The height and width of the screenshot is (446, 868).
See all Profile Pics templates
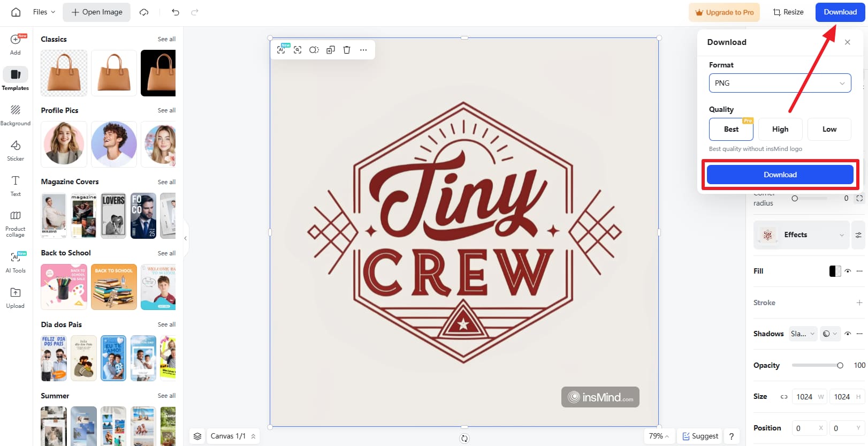[x=166, y=110]
